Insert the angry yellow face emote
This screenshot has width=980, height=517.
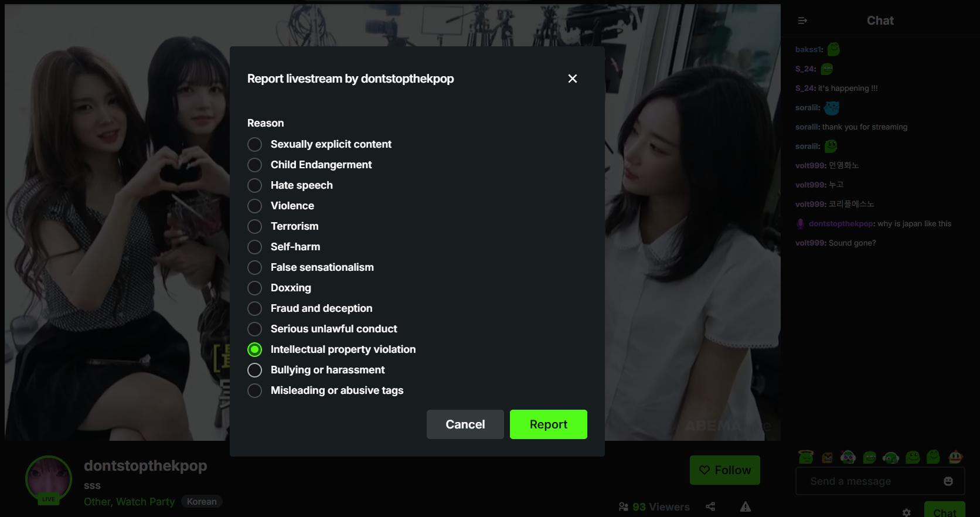pyautogui.click(x=827, y=457)
